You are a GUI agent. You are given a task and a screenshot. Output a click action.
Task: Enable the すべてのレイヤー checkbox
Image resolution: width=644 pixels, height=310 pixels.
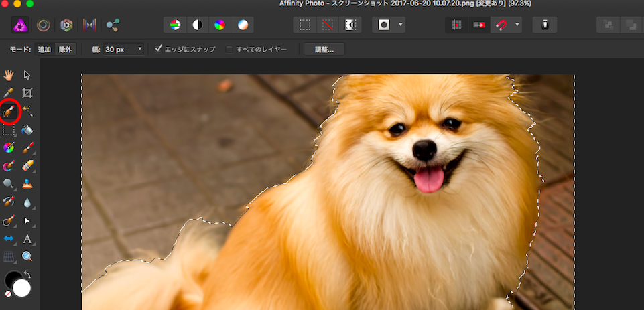229,49
